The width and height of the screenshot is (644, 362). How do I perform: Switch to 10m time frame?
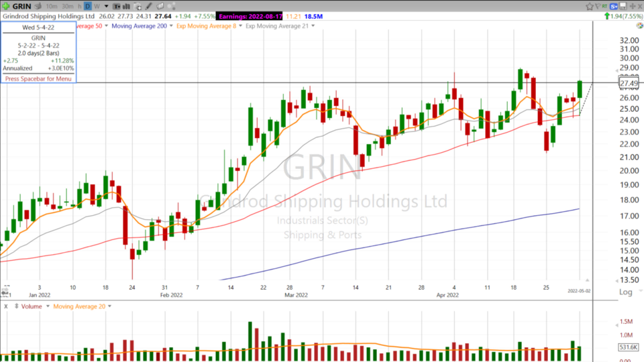tap(52, 6)
